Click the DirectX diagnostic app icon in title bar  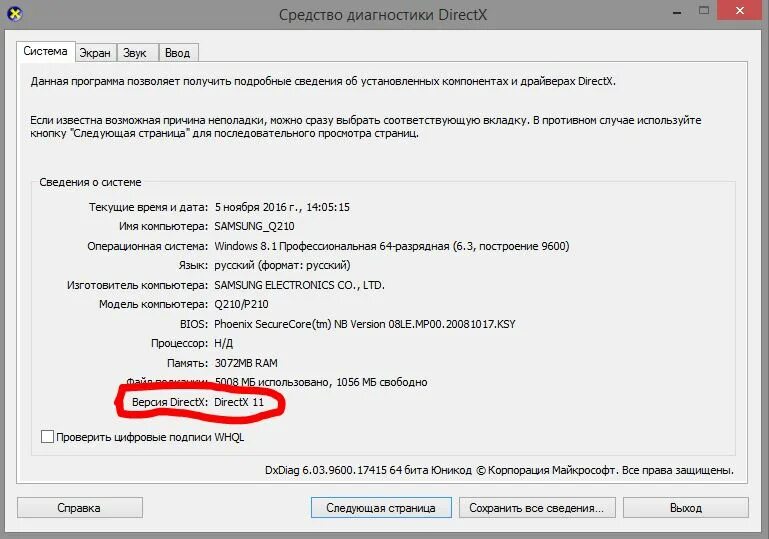15,14
